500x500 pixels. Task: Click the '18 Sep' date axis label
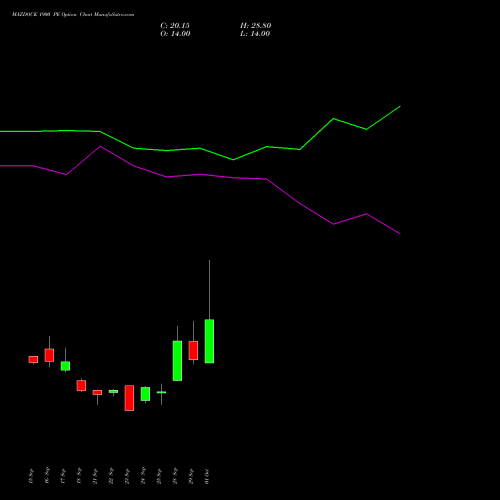79,476
